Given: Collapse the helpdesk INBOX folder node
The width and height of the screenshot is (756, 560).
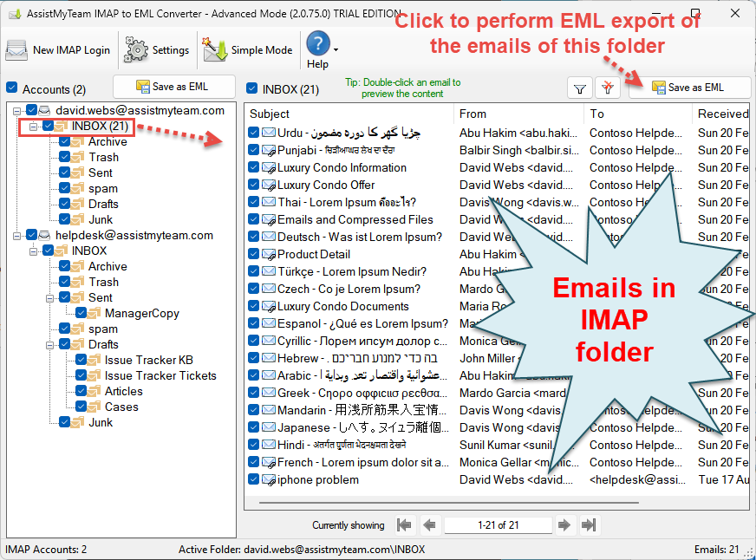Looking at the screenshot, I should 33,251.
